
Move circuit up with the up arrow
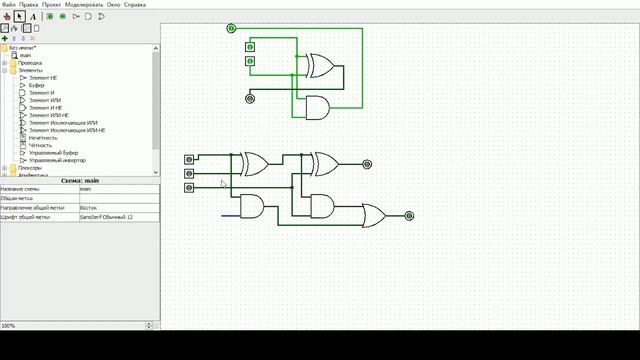[x=14, y=38]
